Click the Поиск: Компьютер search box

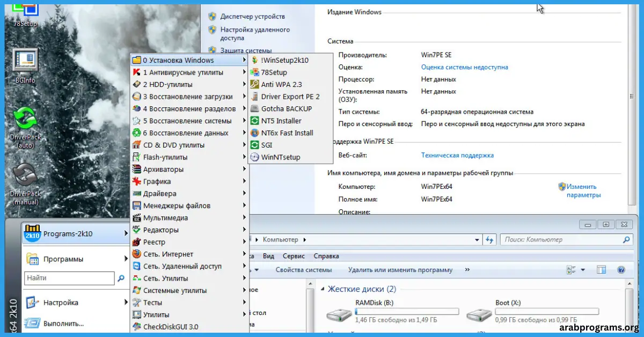[566, 239]
